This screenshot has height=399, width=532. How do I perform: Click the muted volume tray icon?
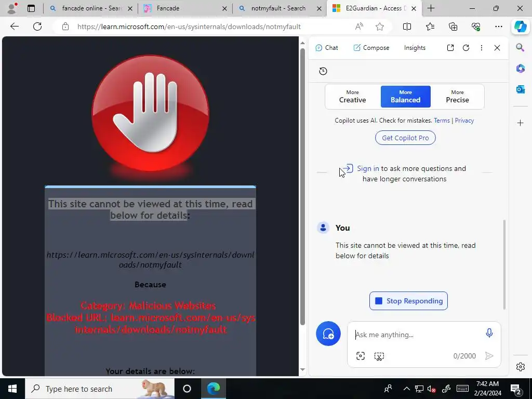pyautogui.click(x=431, y=389)
